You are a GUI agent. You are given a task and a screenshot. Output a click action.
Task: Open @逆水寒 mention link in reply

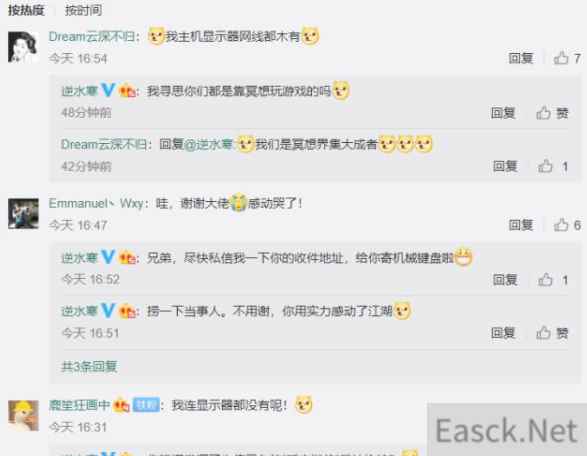coord(209,145)
